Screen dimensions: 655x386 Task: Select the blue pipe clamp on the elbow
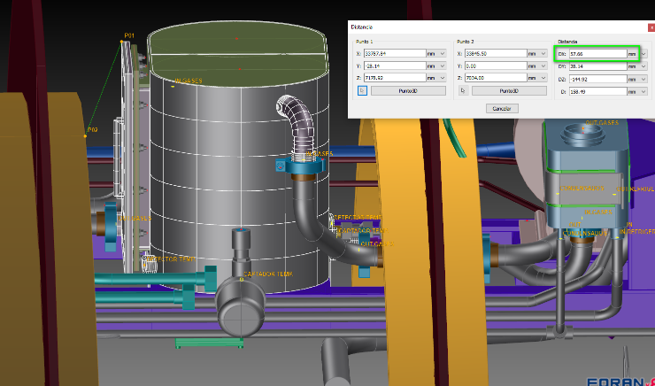(300, 165)
